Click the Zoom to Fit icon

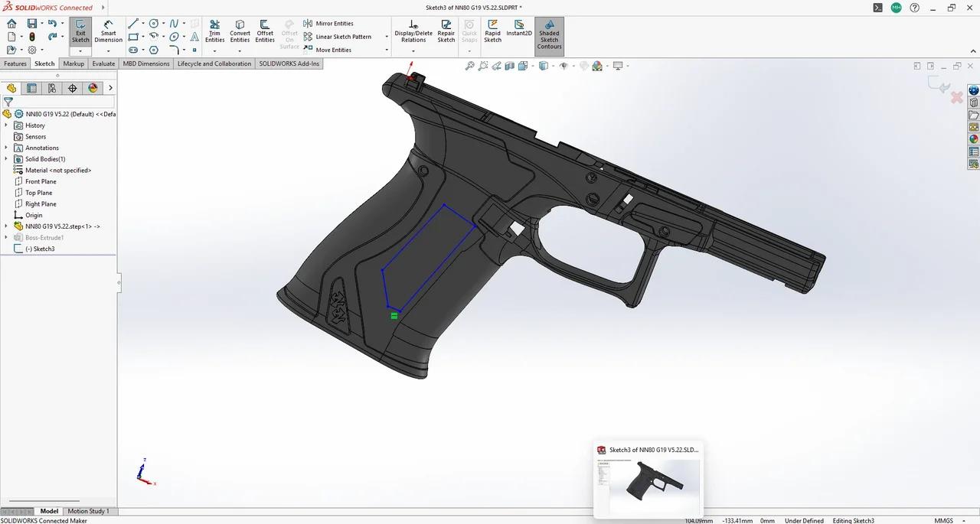pos(469,66)
